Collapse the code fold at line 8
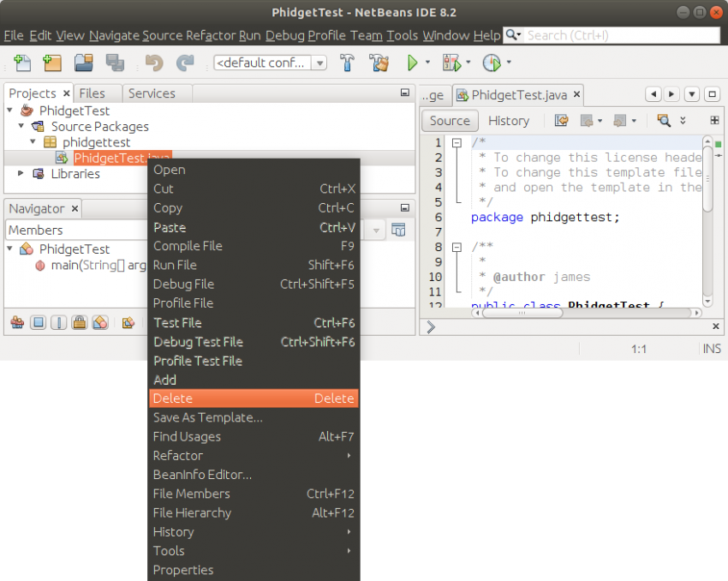728x581 pixels. pos(456,247)
